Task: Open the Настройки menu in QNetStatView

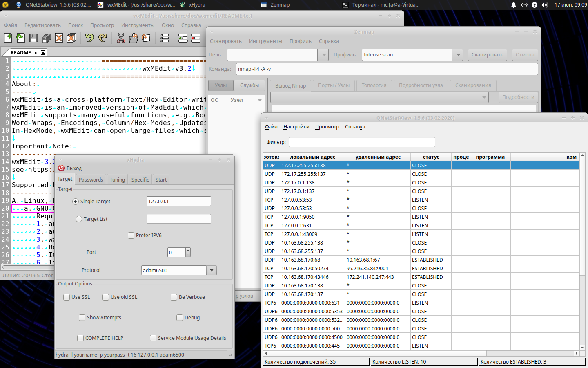Action: pos(296,127)
